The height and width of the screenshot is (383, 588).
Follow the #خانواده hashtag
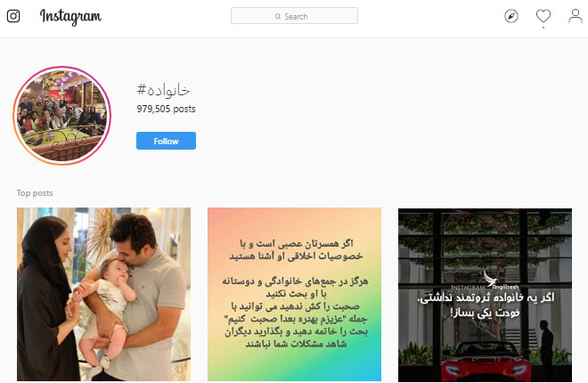pos(166,141)
